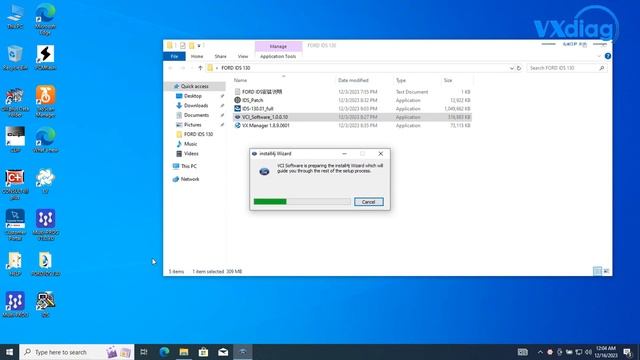Click the Back arrow in Explorer
640x360 pixels.
[171, 68]
